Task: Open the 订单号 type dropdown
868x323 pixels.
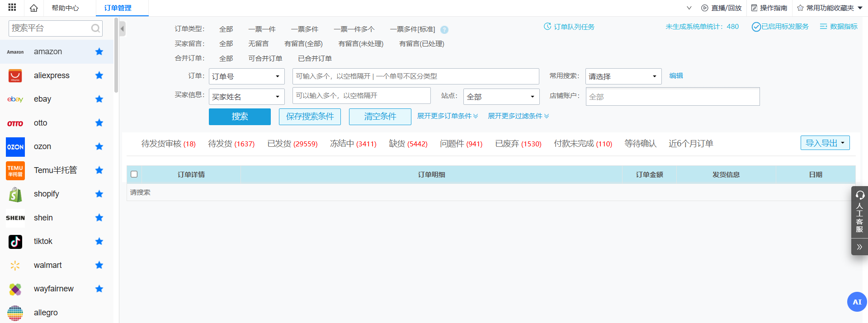Action: 246,76
